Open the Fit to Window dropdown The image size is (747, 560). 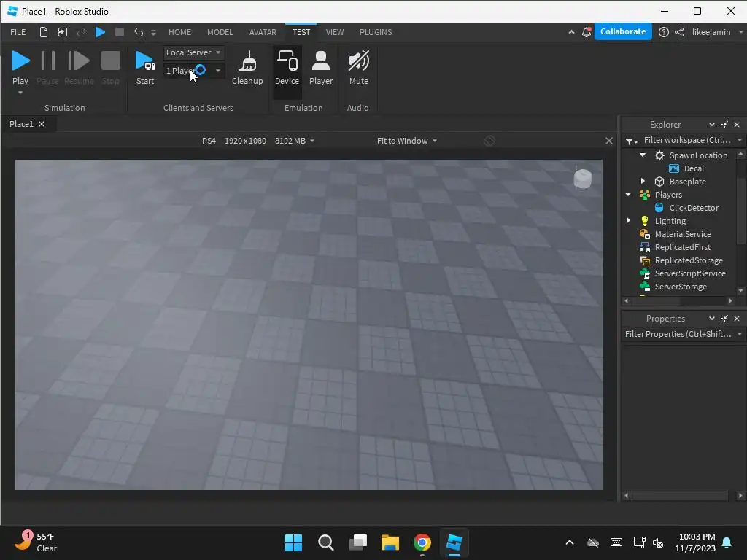tap(406, 141)
